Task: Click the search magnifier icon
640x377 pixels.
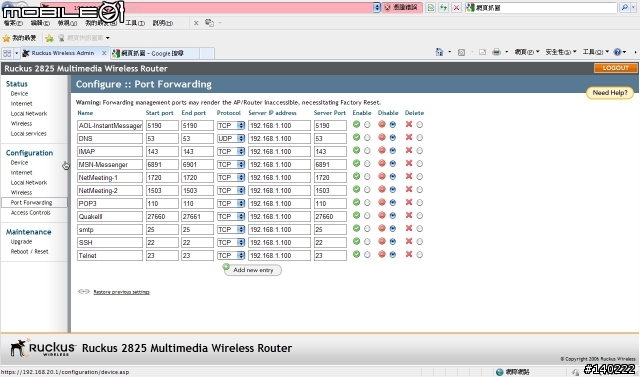Action: [x=624, y=7]
